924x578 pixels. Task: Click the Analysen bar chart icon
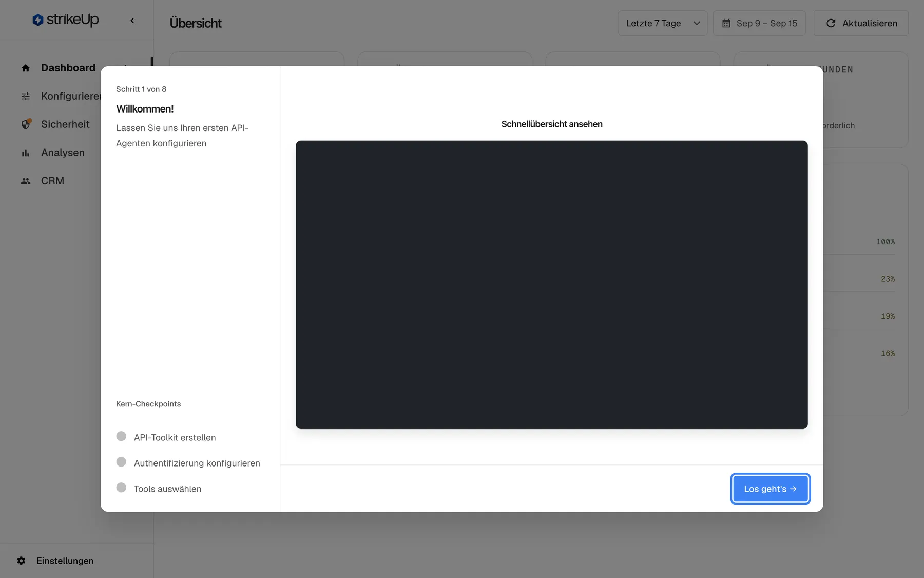26,153
